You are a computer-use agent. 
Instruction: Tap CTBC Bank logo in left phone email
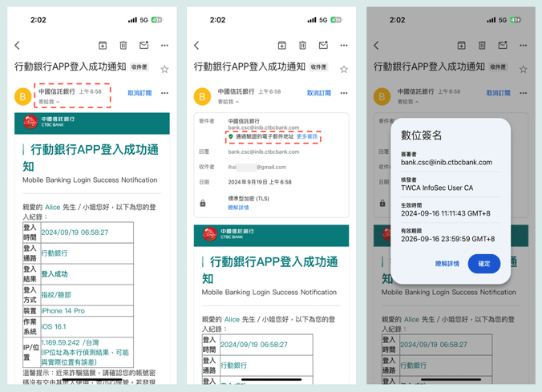point(48,122)
